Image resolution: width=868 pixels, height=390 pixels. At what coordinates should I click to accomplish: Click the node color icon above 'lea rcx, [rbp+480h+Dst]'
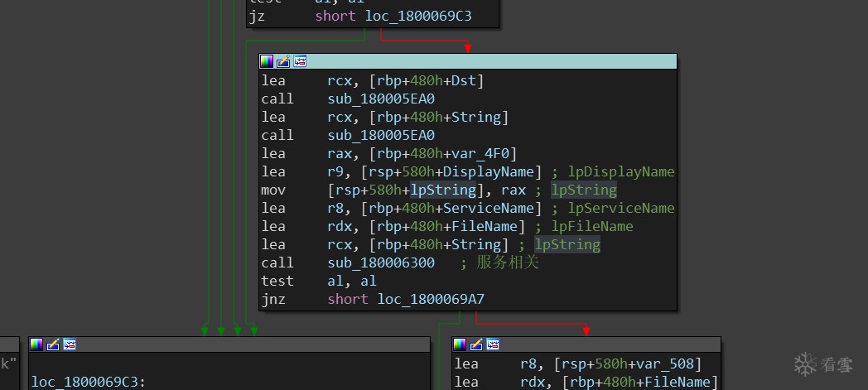(x=267, y=61)
